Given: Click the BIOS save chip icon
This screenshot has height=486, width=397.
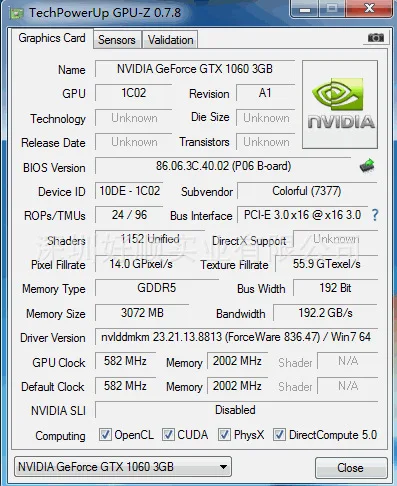Looking at the screenshot, I should (x=367, y=166).
